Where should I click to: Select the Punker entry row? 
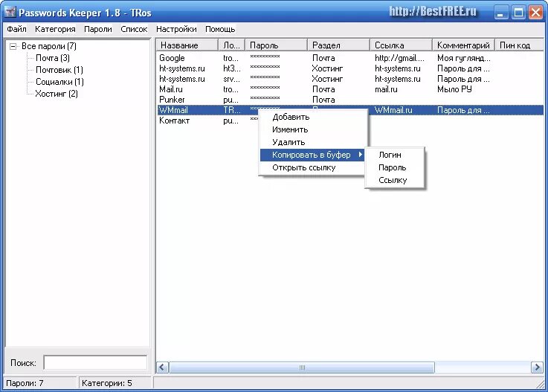click(x=350, y=100)
